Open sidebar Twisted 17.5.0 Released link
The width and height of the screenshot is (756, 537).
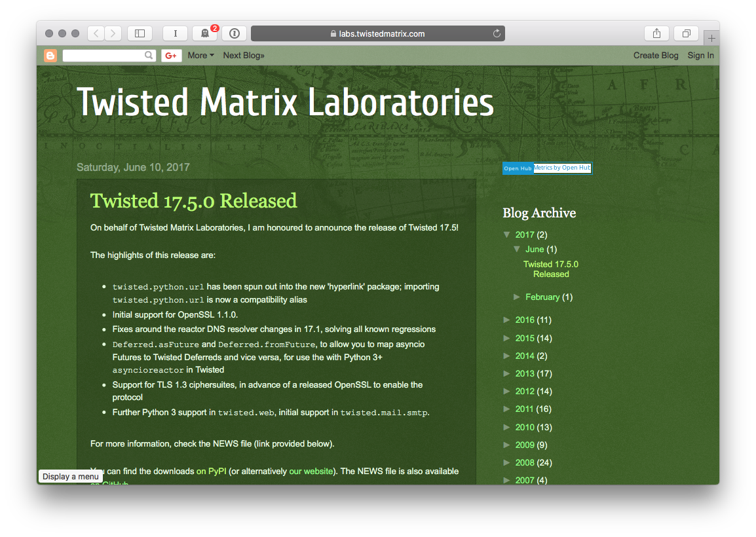[550, 269]
